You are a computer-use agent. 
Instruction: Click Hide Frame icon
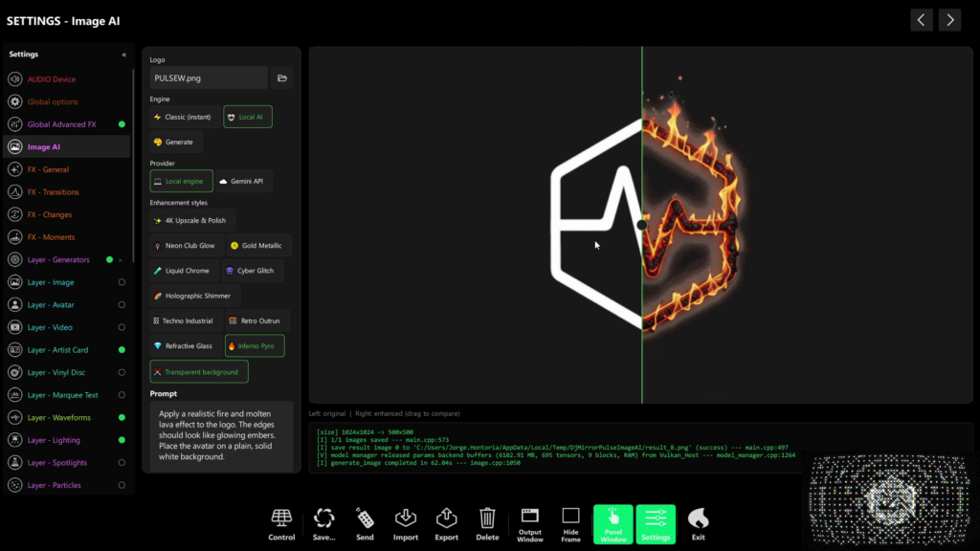570,524
